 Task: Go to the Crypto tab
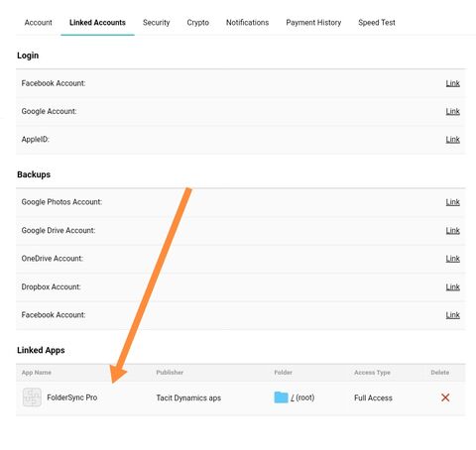click(x=197, y=23)
